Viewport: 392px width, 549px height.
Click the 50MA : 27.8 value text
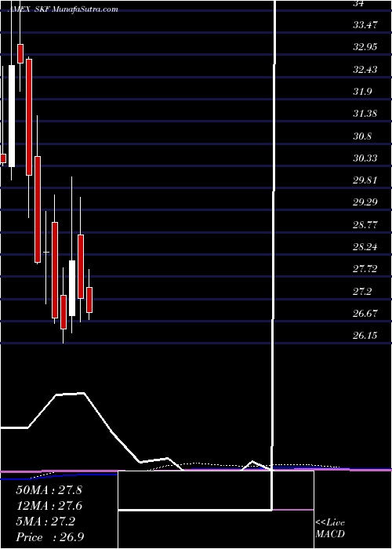point(49,490)
